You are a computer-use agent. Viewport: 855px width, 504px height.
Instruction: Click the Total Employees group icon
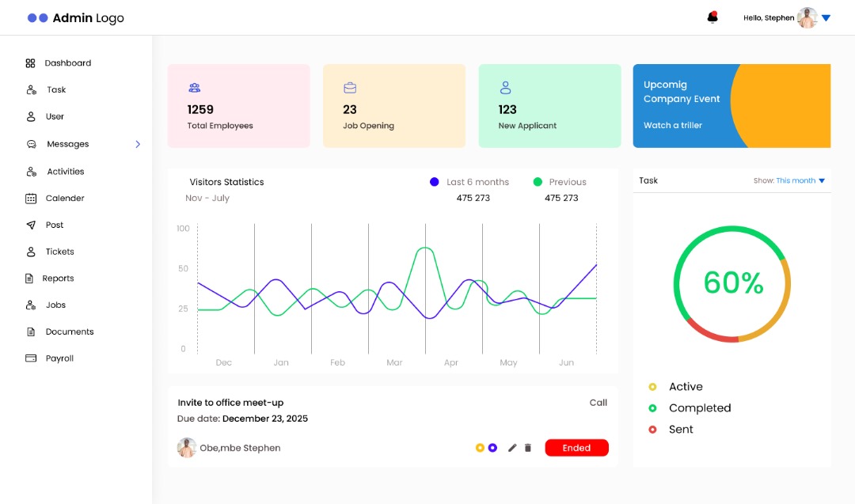click(195, 88)
